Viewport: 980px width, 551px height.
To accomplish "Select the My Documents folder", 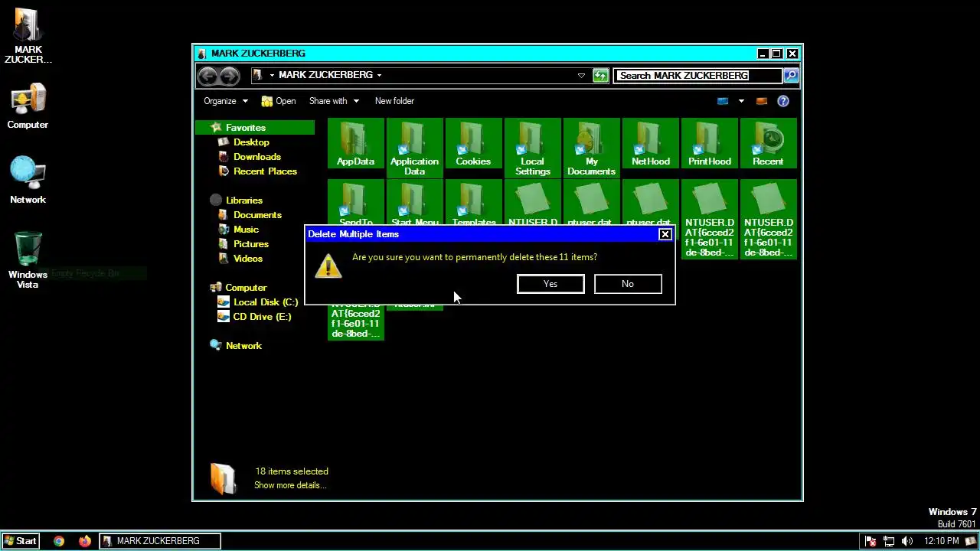I will [x=591, y=148].
